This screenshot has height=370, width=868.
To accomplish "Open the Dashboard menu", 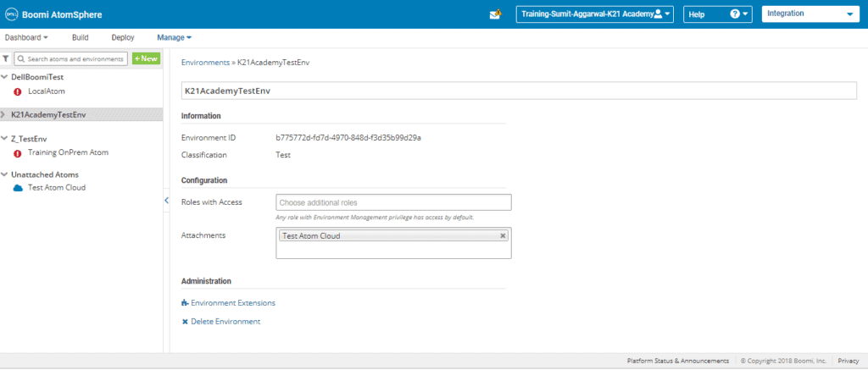I will tap(26, 37).
